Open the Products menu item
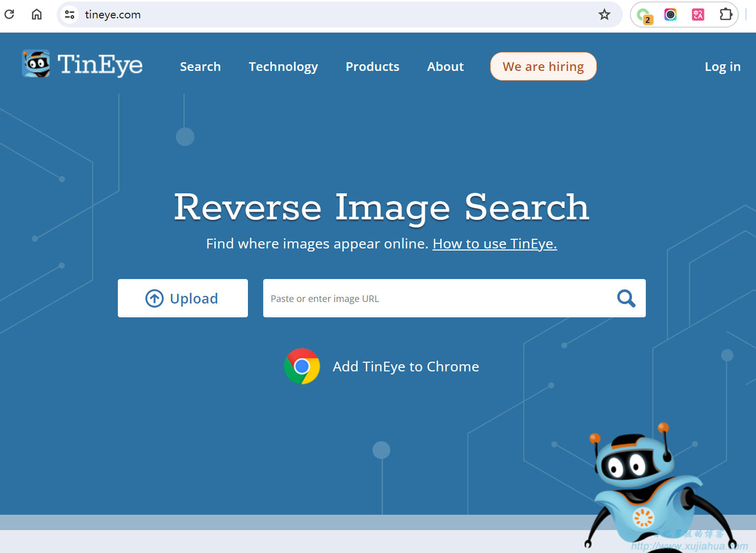This screenshot has width=756, height=553. pyautogui.click(x=372, y=67)
